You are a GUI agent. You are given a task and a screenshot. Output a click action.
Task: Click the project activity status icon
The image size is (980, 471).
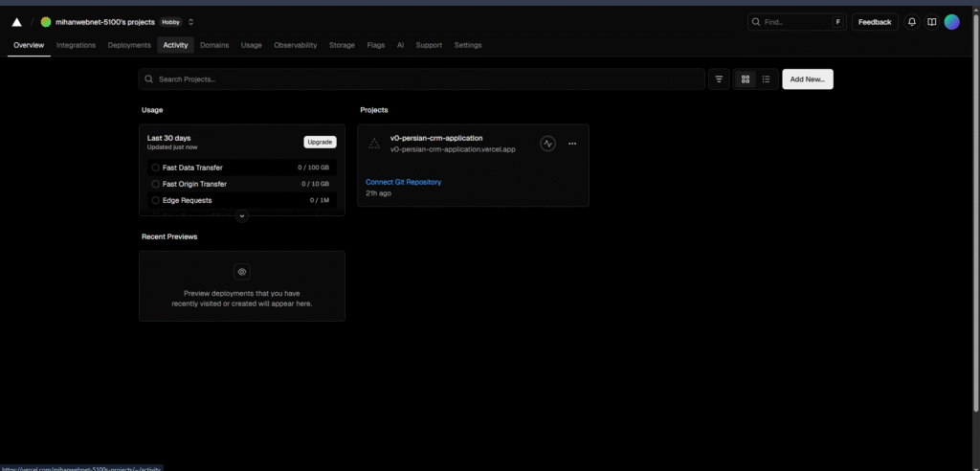(547, 144)
